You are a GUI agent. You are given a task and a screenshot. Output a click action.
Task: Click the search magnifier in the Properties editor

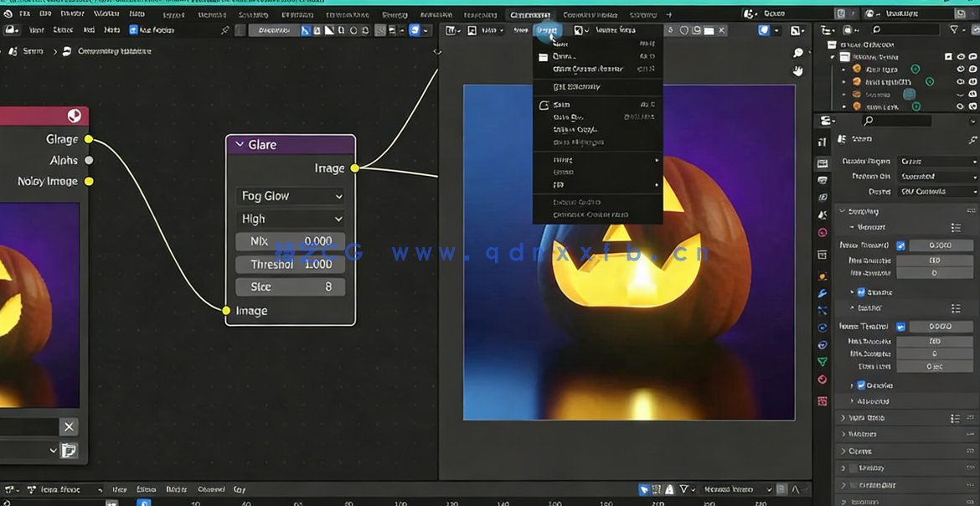(868, 120)
